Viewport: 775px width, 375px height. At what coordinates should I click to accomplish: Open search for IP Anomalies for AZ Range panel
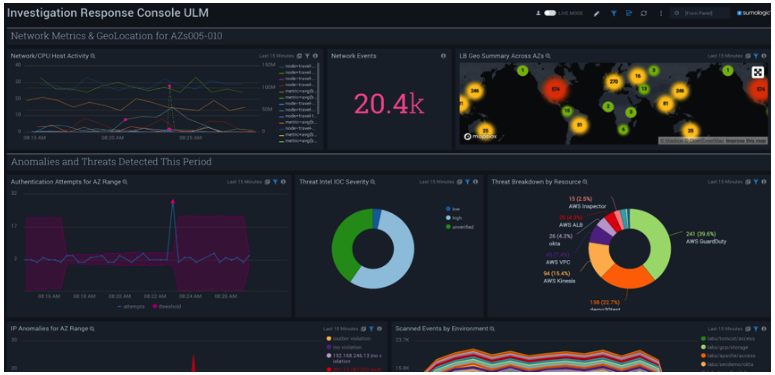(x=92, y=328)
